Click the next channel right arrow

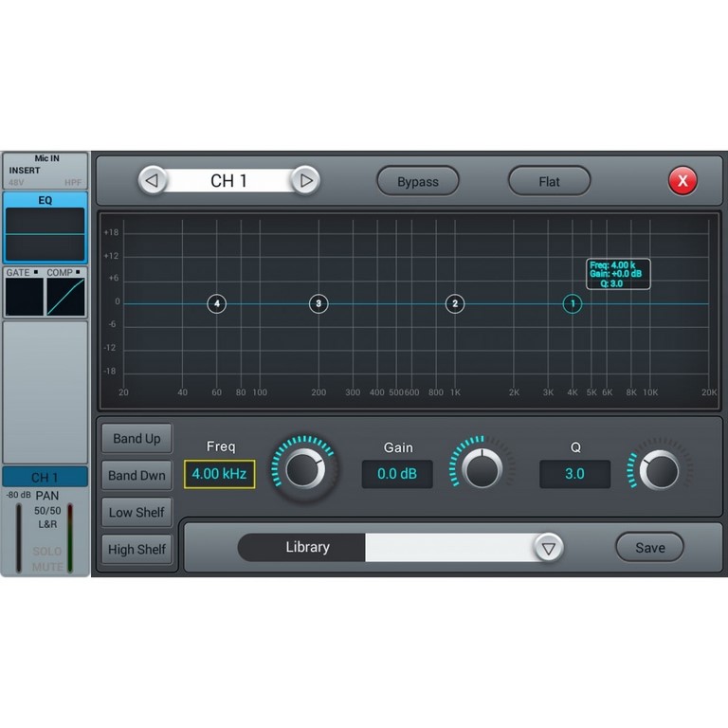(304, 180)
